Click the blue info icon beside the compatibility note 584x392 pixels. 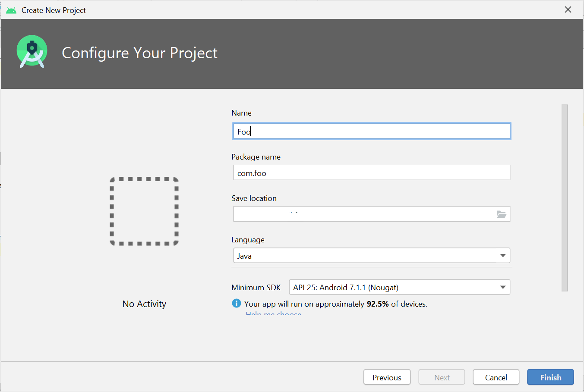tap(236, 303)
